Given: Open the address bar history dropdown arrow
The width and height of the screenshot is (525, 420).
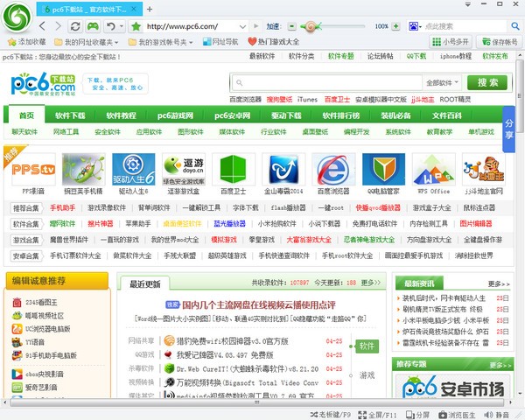Looking at the screenshot, I should 243,26.
